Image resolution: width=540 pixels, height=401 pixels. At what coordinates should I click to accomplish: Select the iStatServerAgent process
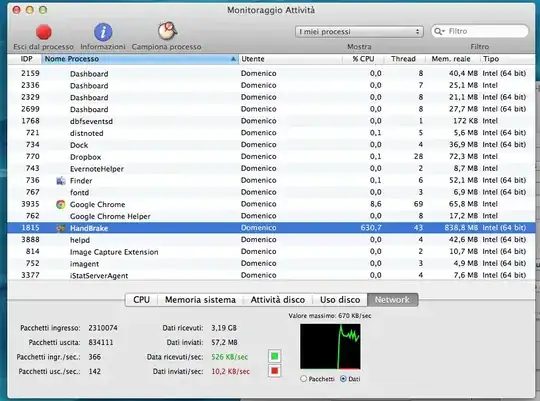pyautogui.click(x=99, y=276)
